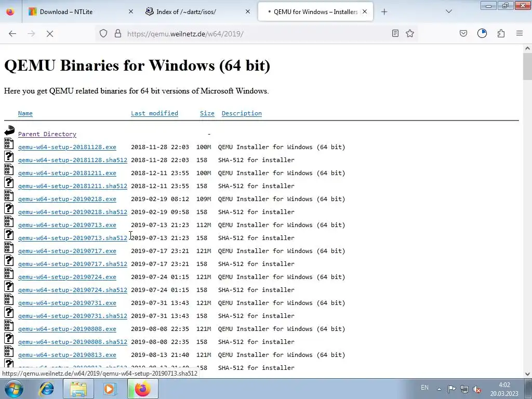
Task: Download qemu-w64-setup-20190713.exe
Action: pos(67,225)
